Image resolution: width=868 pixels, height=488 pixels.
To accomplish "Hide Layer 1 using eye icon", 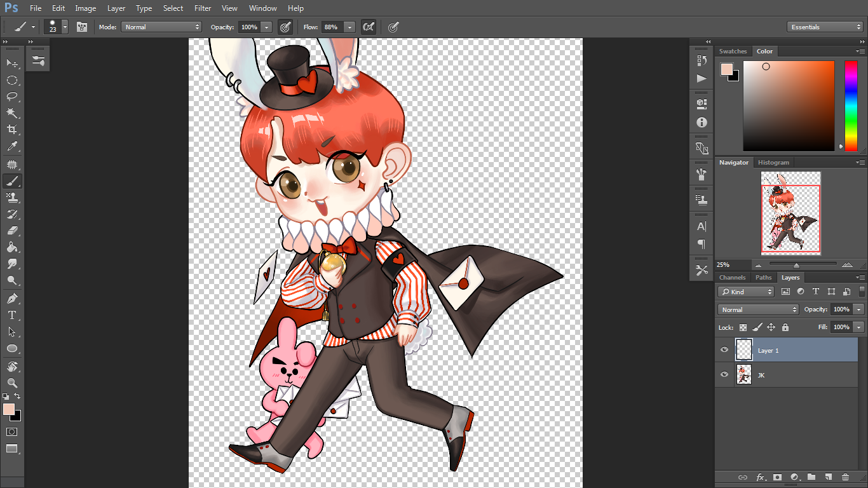I will [x=724, y=350].
